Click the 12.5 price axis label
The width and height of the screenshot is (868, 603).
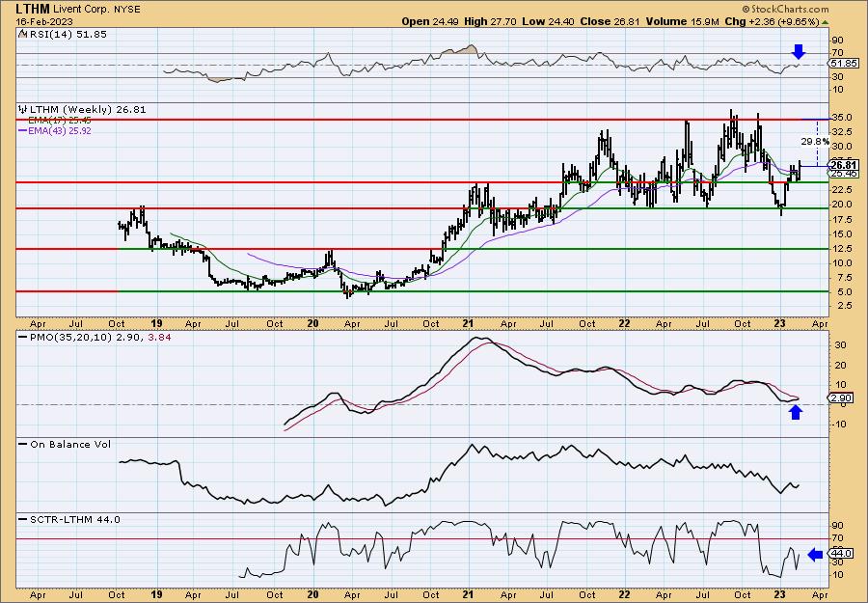click(x=843, y=249)
